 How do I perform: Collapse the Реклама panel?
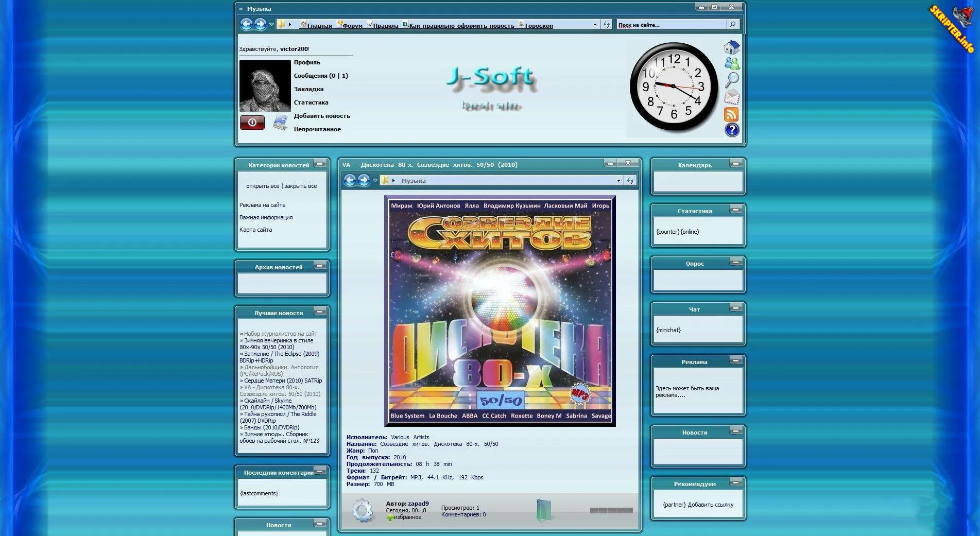coord(736,360)
